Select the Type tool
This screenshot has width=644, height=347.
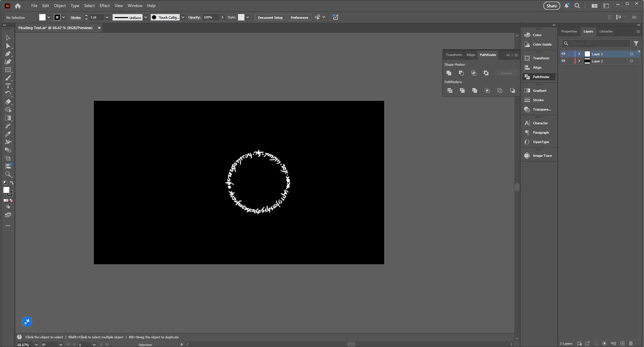(x=8, y=86)
